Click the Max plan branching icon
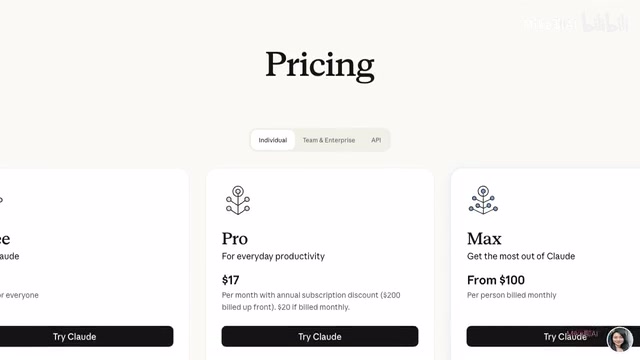Image resolution: width=640 pixels, height=360 pixels. pyautogui.click(x=483, y=200)
